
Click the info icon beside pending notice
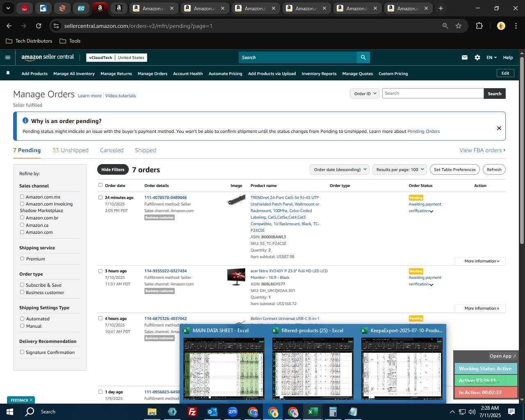[x=25, y=121]
